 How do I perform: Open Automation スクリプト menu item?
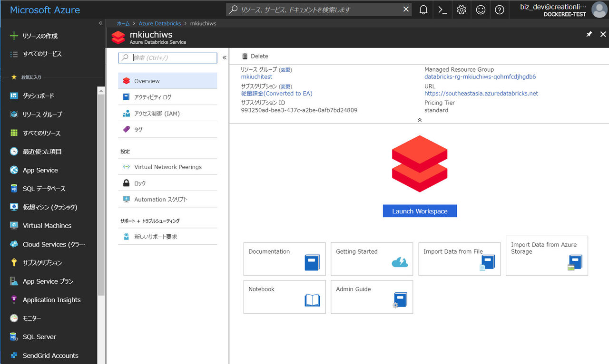[x=167, y=200]
